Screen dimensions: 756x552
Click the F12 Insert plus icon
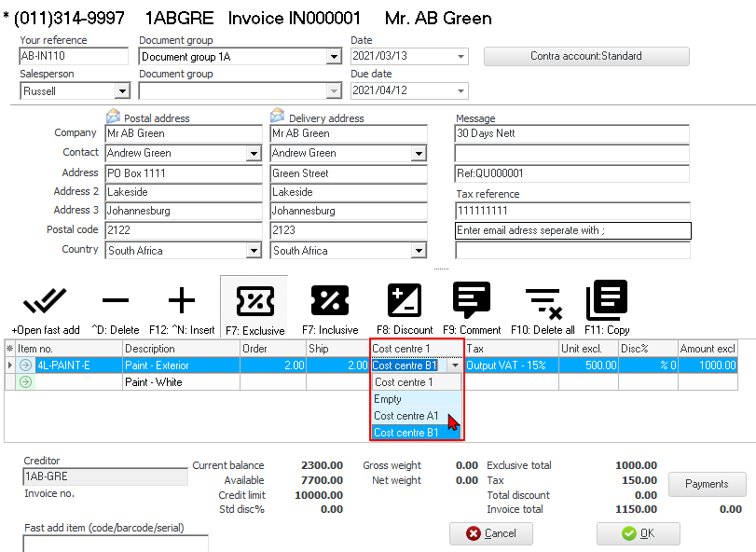(181, 301)
